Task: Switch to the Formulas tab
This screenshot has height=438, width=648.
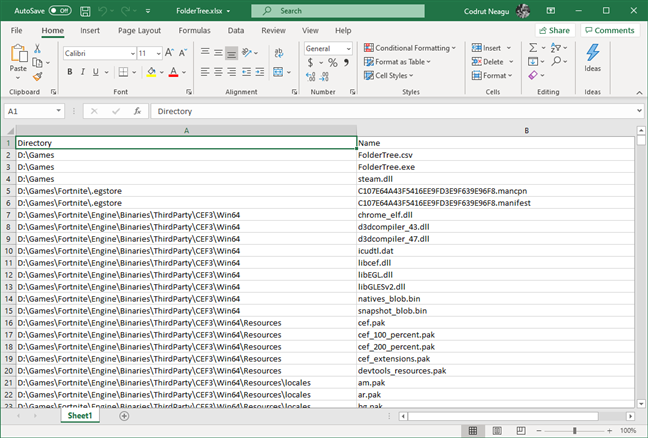Action: [194, 30]
